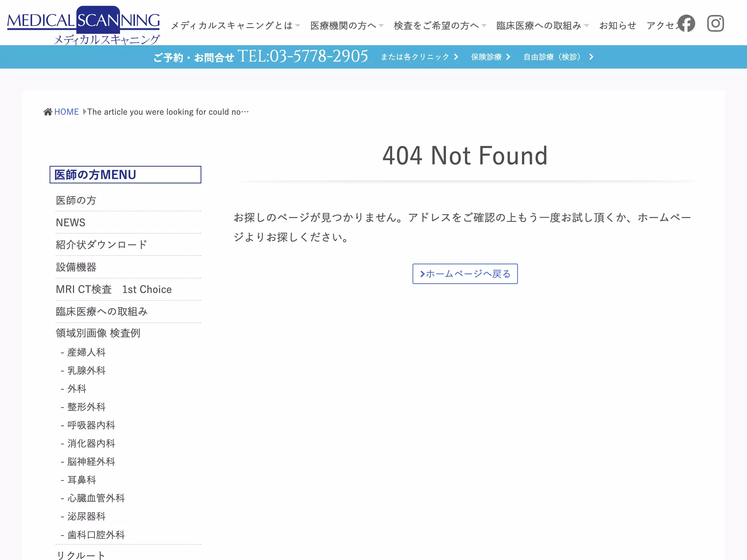Screen dimensions: 747x560
Task: Click または各クリニック link in blue bar
Action: (x=419, y=57)
